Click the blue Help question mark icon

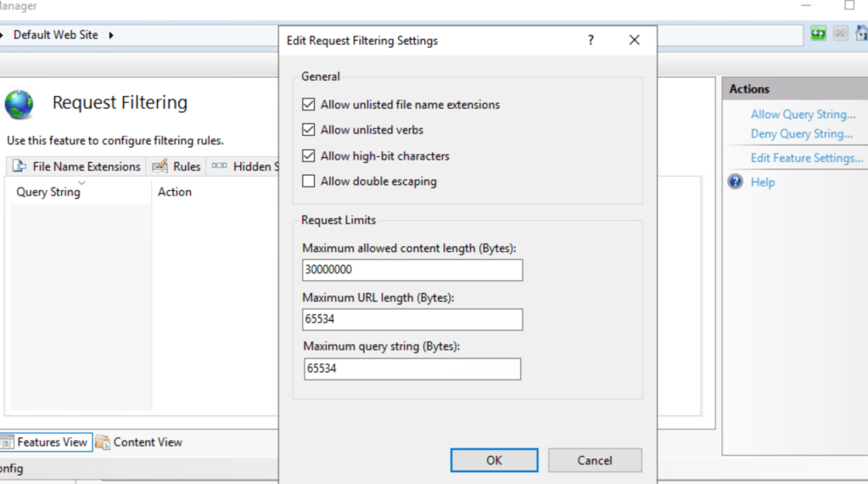[736, 182]
